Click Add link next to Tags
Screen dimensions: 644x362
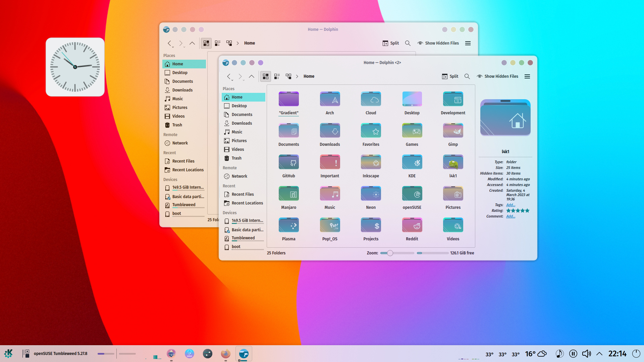(511, 205)
